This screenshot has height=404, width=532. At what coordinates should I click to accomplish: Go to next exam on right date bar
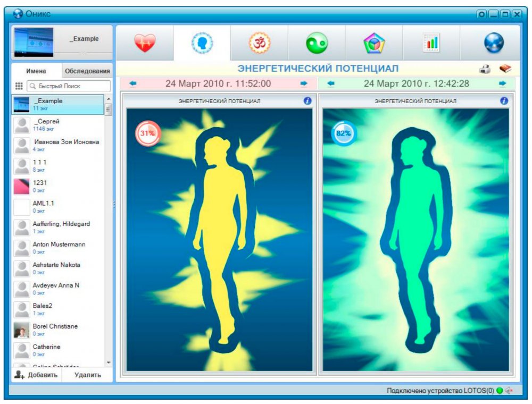(x=502, y=83)
